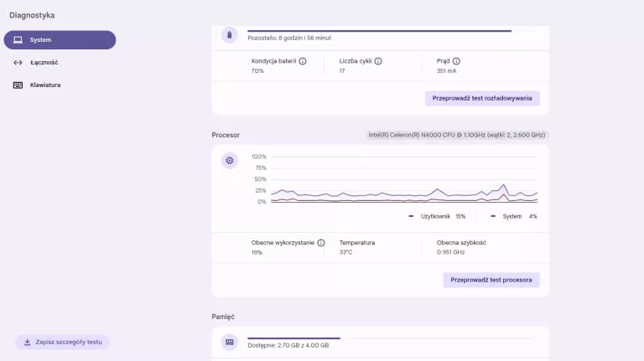Click the laptop icon beside System
The width and height of the screenshot is (644, 361).
(x=18, y=40)
